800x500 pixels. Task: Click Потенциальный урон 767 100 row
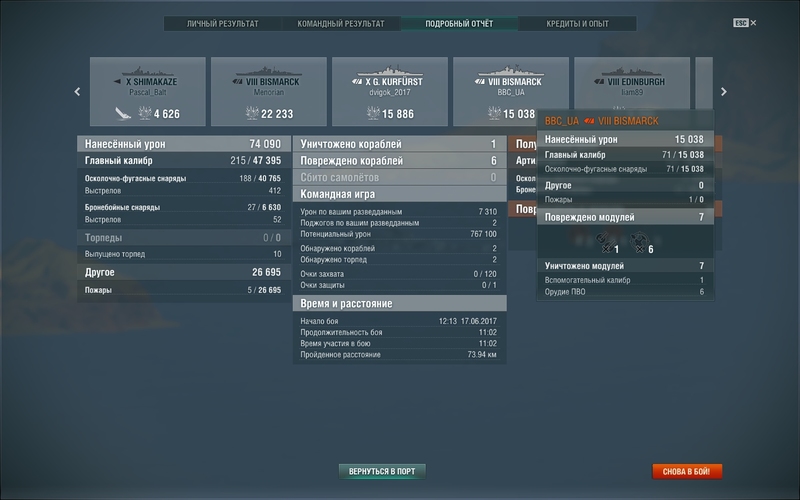[399, 234]
